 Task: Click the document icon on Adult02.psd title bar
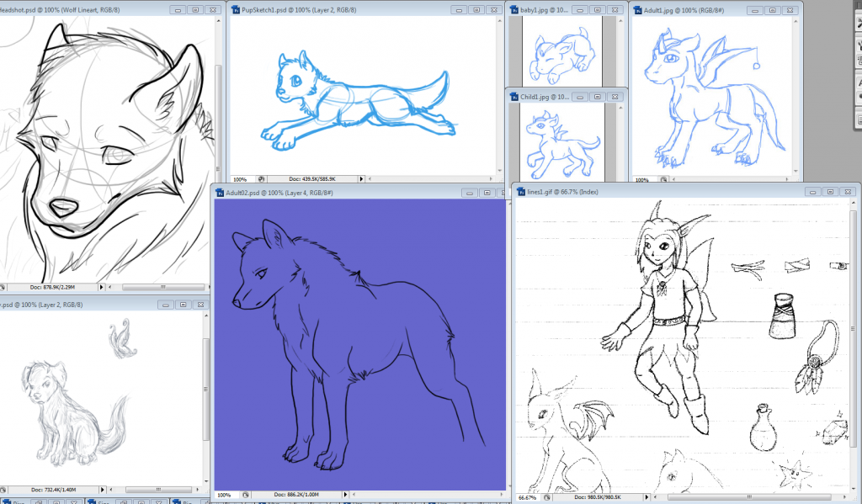tap(219, 193)
